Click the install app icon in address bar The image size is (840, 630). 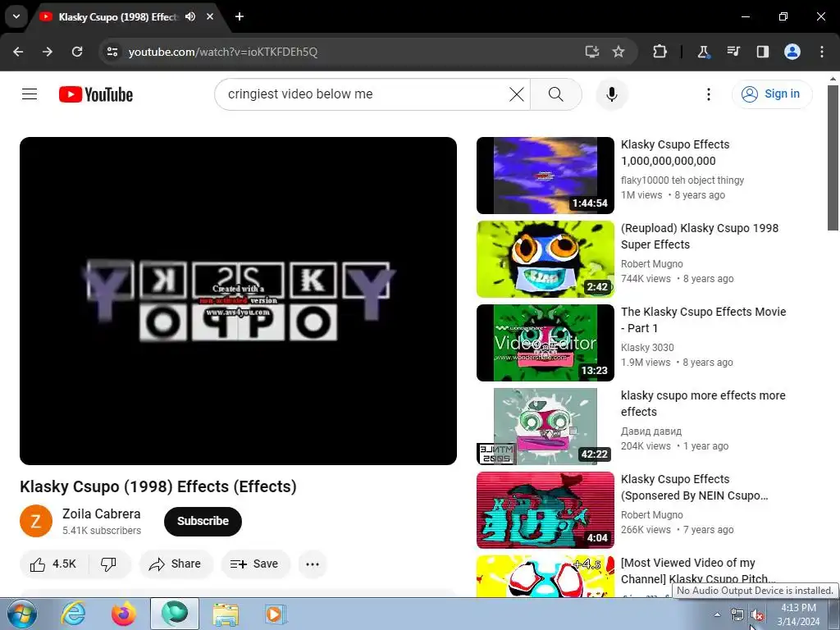pos(591,52)
